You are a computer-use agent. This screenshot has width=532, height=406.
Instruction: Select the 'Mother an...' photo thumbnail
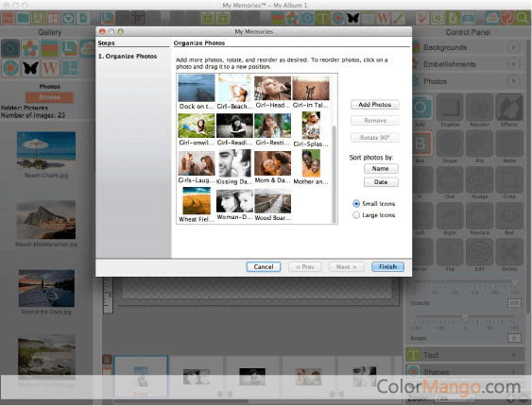311,163
